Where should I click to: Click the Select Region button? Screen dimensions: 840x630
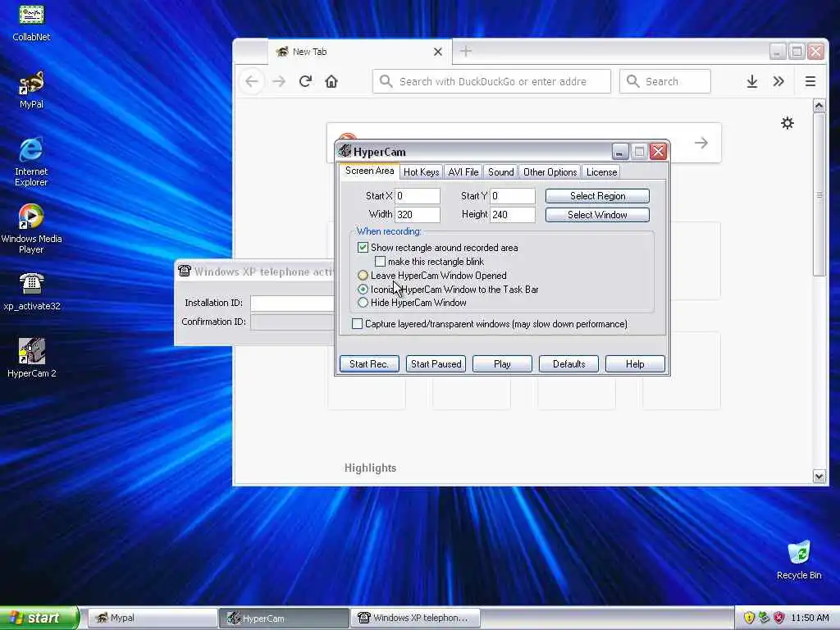coord(597,196)
